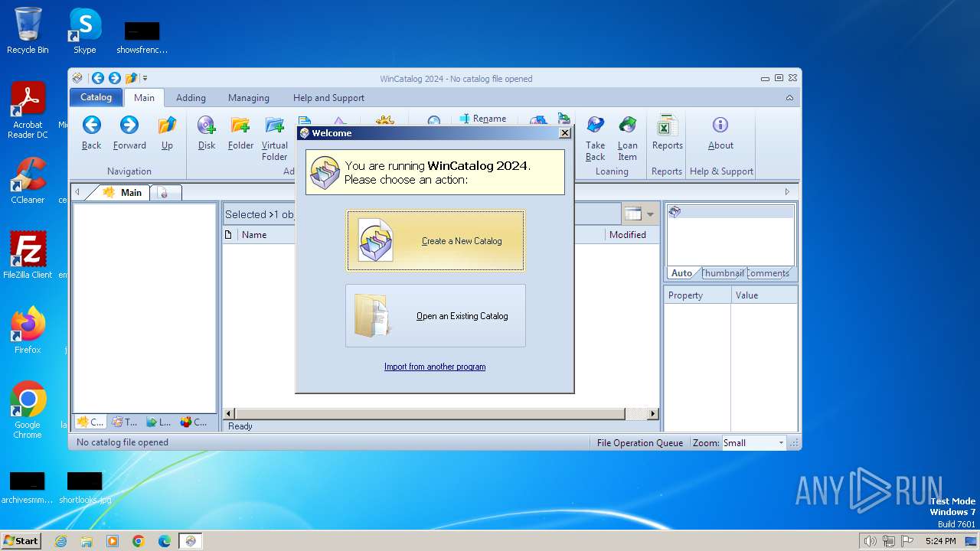Click WinCatalog application icon in title bar
The height and width of the screenshot is (551, 980).
coord(77,78)
